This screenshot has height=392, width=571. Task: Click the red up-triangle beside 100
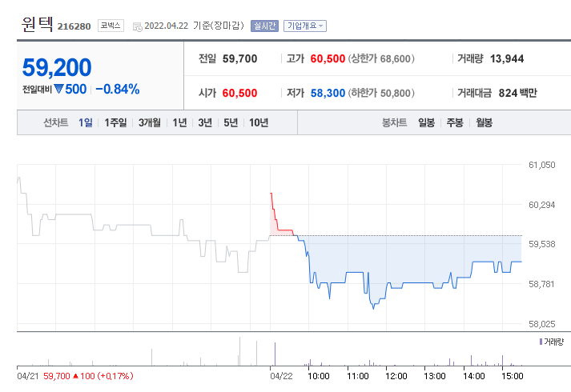75,376
